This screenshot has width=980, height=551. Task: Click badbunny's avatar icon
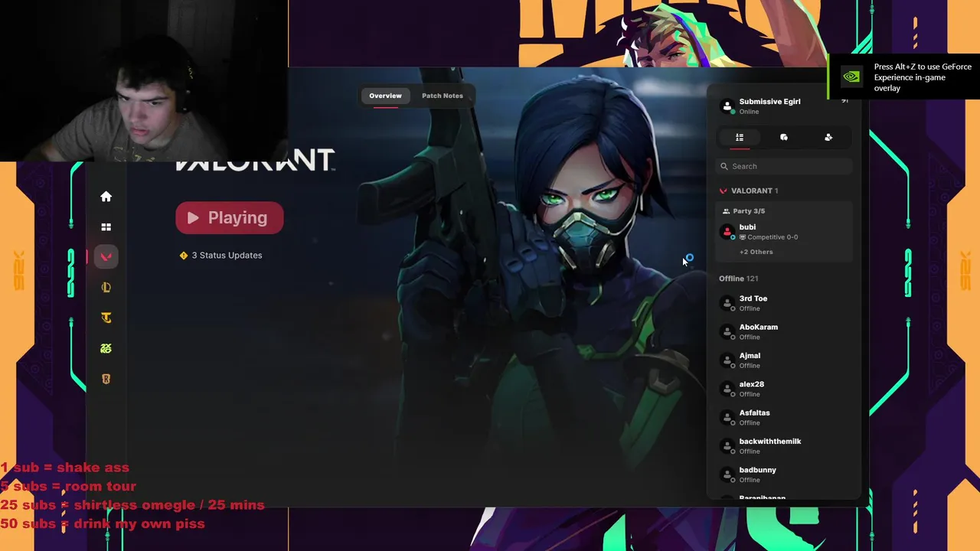coord(727,474)
